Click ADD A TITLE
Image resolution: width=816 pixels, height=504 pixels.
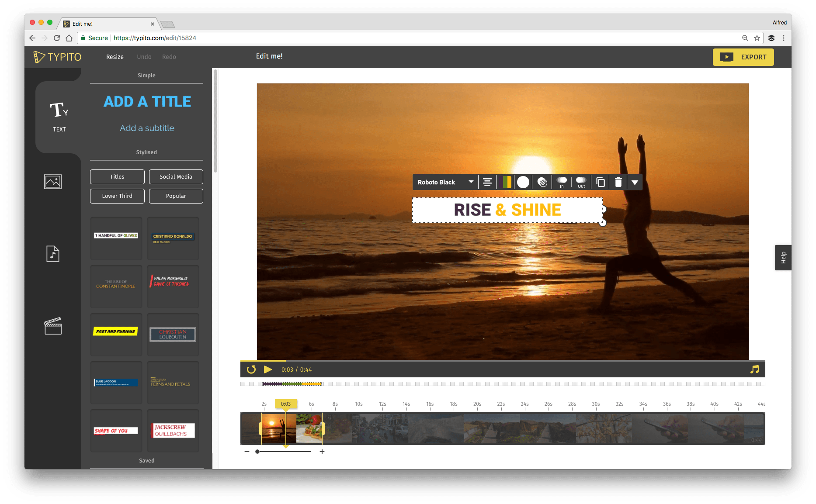point(146,101)
